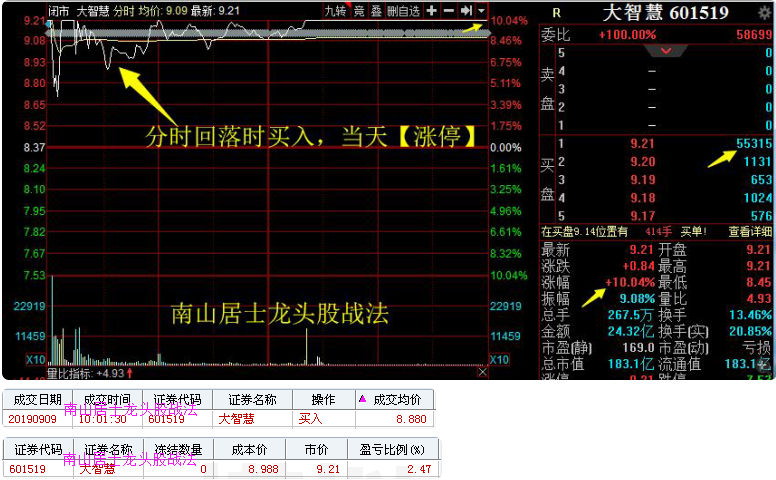Select buy level 2 price 9.20
The image size is (776, 480).
pos(642,162)
